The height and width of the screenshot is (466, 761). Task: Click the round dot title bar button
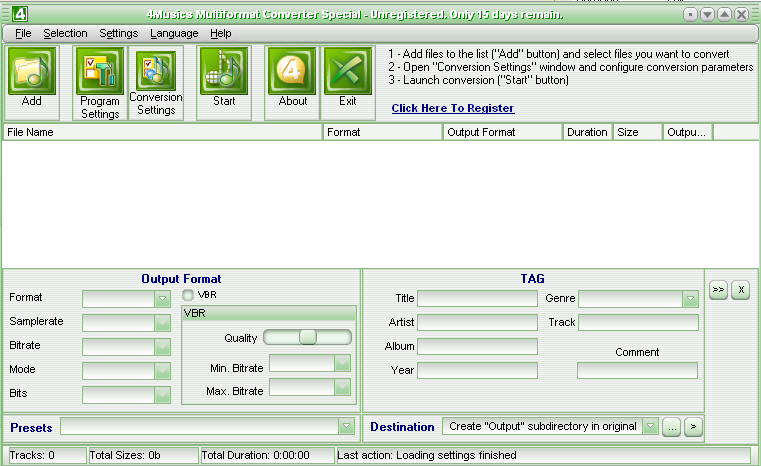click(690, 15)
